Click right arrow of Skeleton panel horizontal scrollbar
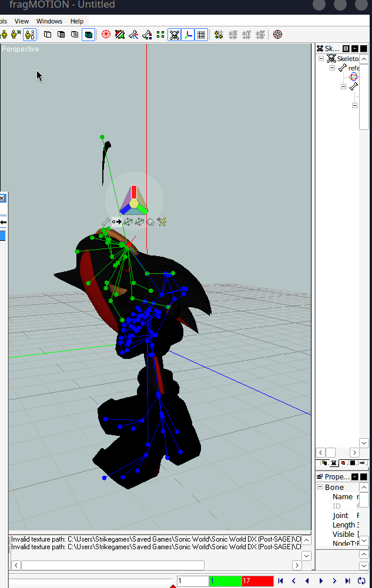The height and width of the screenshot is (588, 372). pyautogui.click(x=355, y=453)
